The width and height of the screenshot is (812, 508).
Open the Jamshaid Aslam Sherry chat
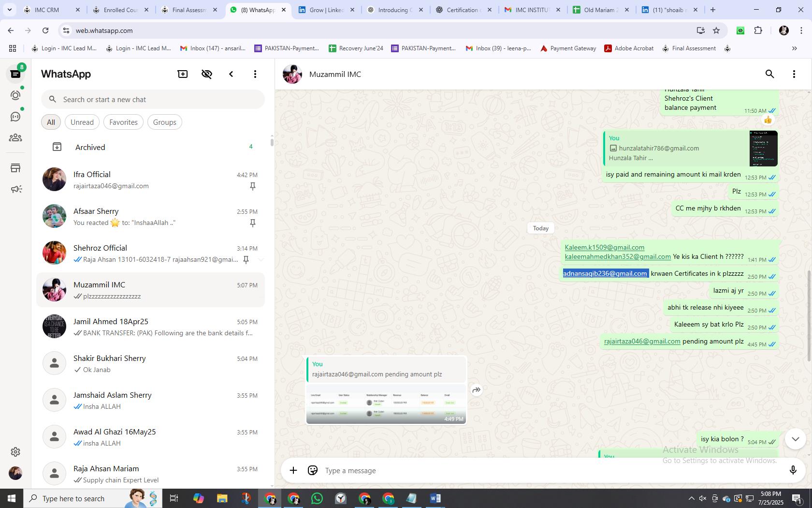[x=151, y=400]
